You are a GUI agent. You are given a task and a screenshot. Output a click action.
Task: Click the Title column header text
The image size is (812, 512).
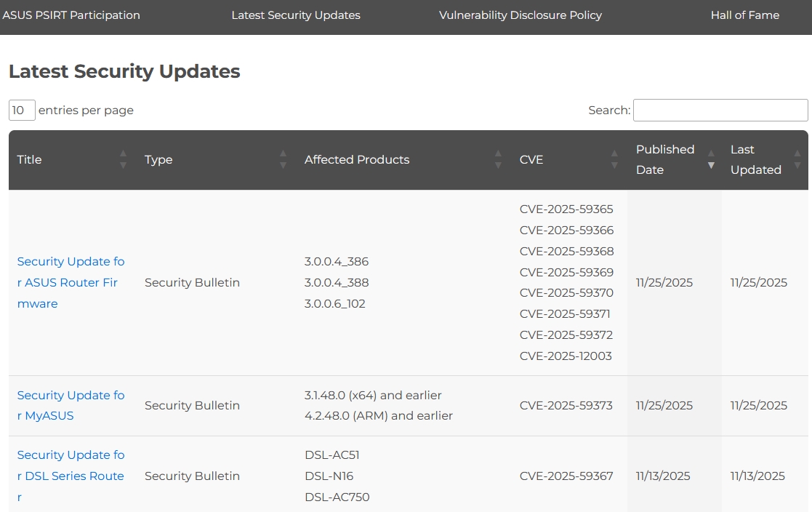[x=30, y=160]
